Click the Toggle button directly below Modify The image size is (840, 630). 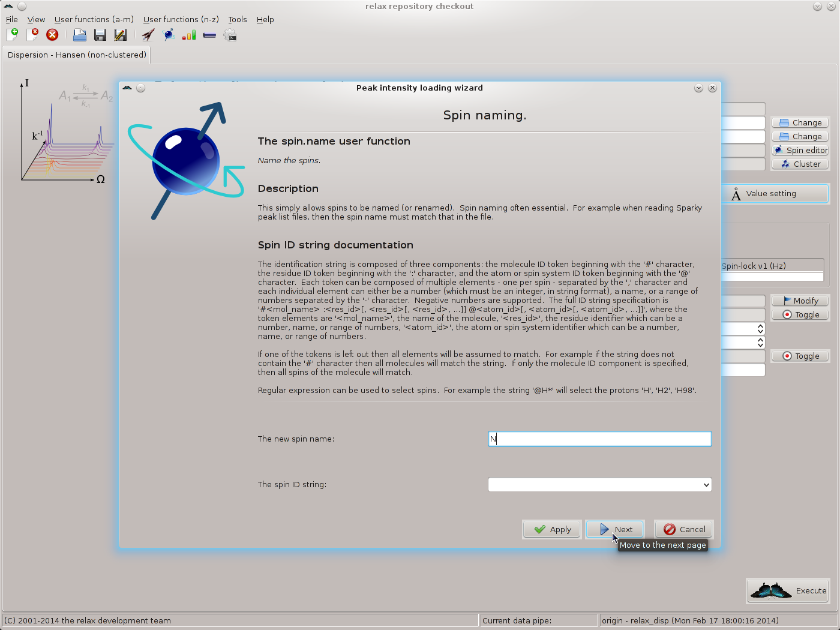800,314
